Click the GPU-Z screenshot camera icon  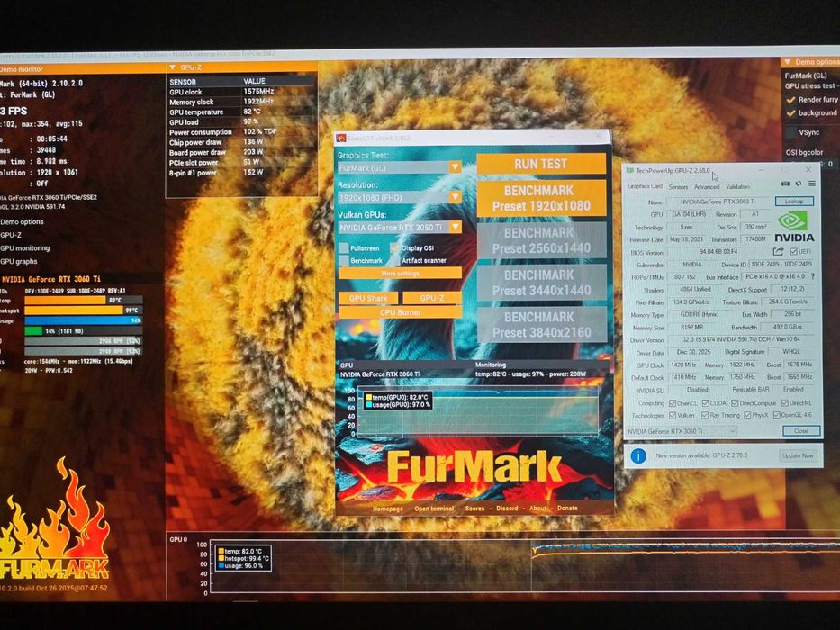click(x=785, y=184)
